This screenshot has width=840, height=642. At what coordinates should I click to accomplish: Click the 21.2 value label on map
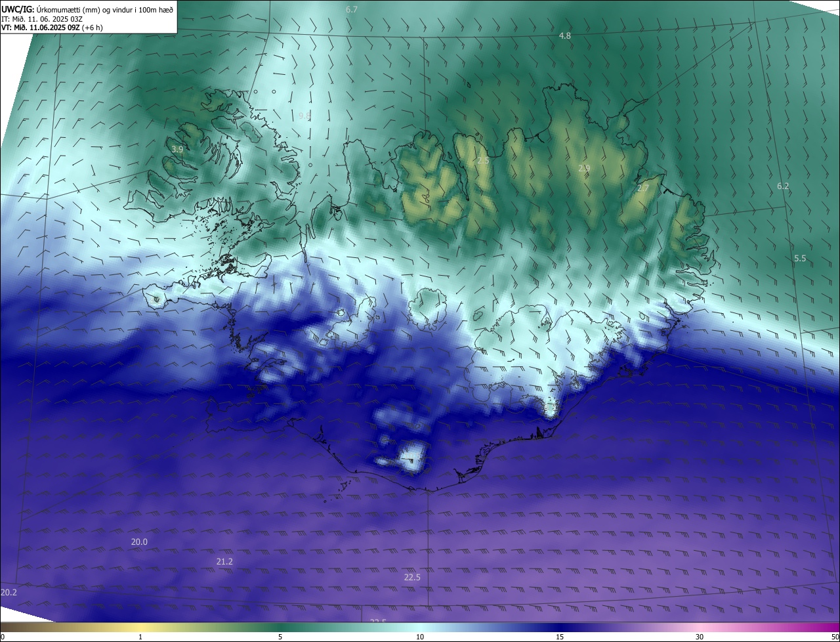[224, 562]
